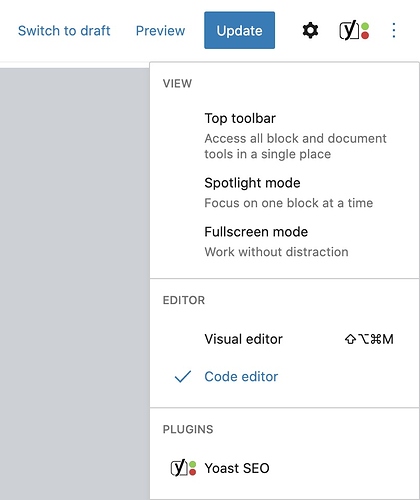Close the three-dot options menu
The width and height of the screenshot is (420, 500).
click(x=394, y=30)
